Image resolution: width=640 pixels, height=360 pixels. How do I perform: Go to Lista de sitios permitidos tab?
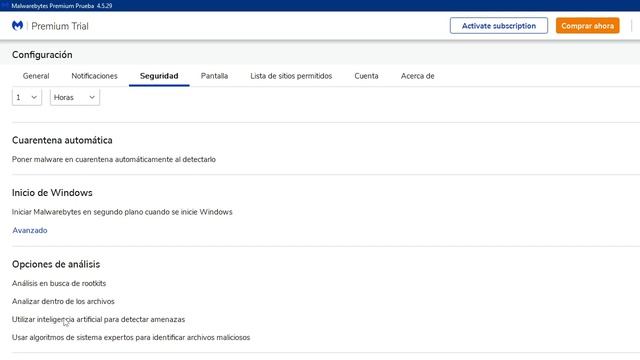291,76
